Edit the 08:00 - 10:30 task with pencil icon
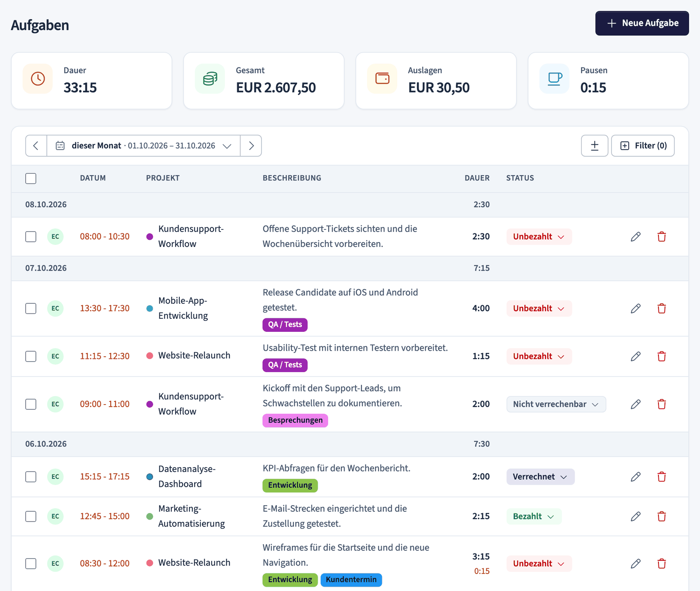The height and width of the screenshot is (591, 700). click(636, 237)
